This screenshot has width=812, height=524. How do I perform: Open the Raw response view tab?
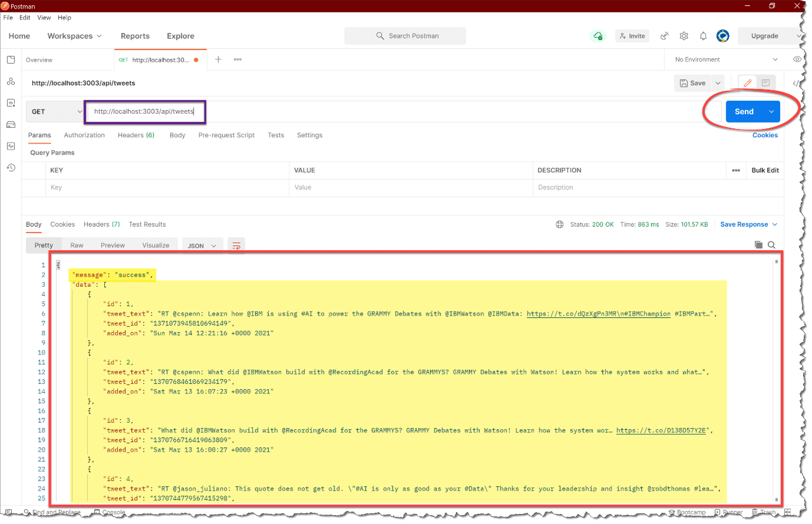click(x=77, y=246)
